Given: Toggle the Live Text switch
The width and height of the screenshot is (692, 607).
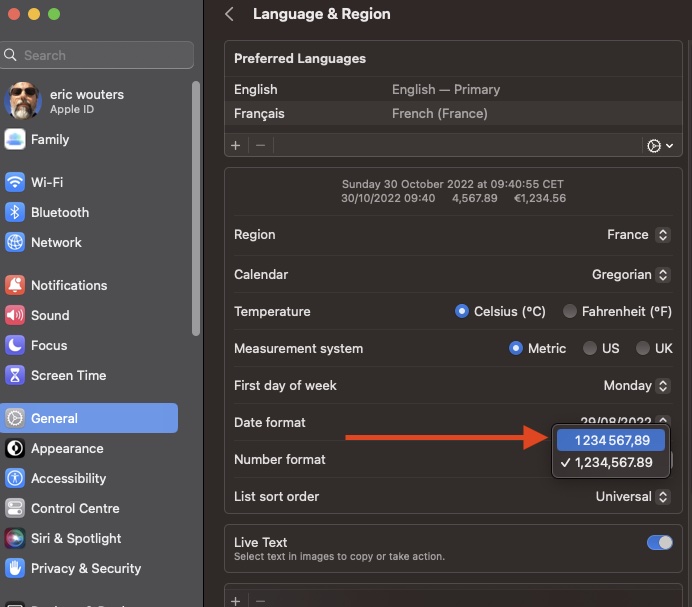Looking at the screenshot, I should (x=659, y=543).
